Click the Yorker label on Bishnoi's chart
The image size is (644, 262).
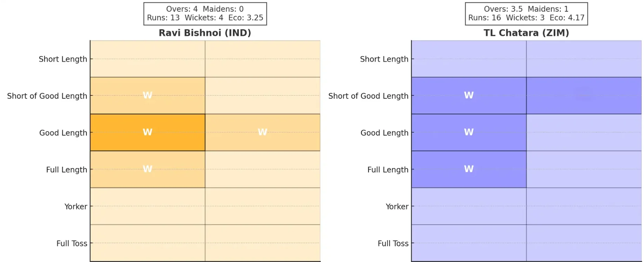pos(76,207)
